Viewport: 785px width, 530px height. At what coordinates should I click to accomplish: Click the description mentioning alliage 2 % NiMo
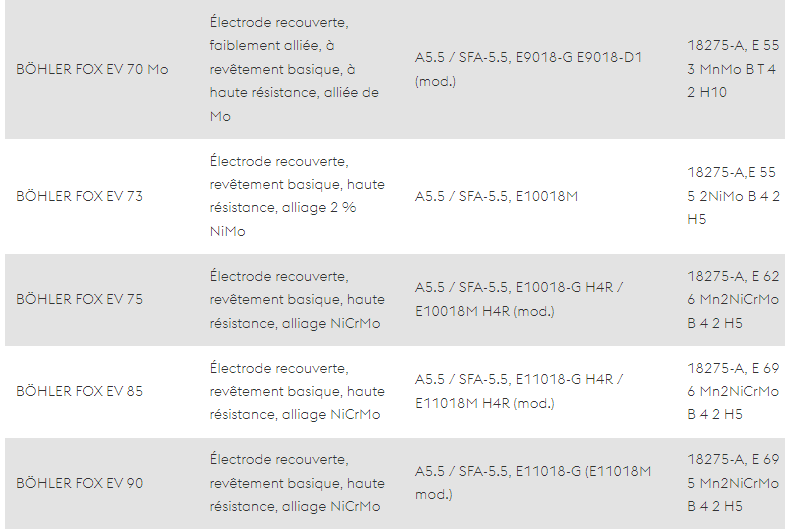(x=297, y=196)
